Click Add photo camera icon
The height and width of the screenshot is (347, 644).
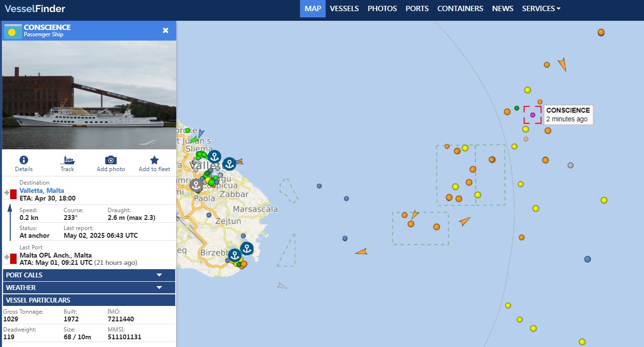tap(111, 161)
